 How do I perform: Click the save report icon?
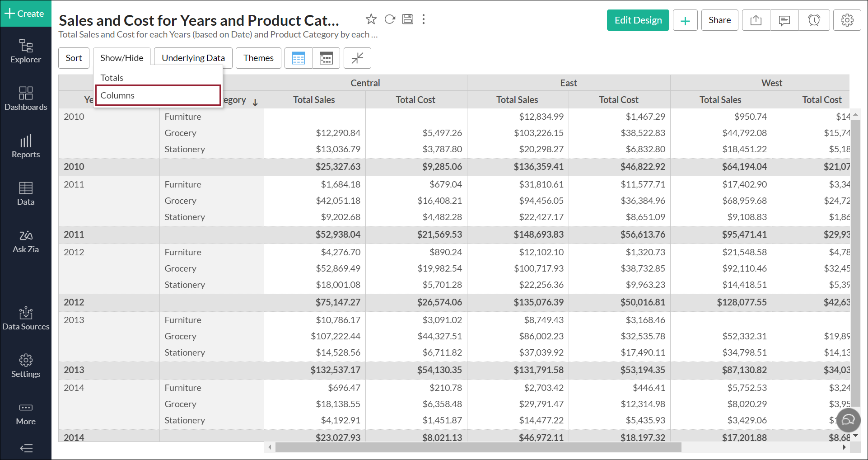(408, 19)
